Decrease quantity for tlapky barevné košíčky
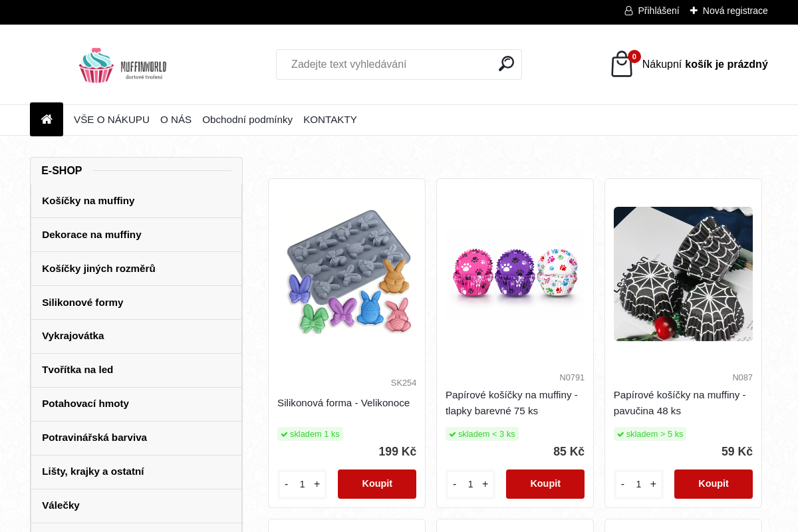 (455, 484)
